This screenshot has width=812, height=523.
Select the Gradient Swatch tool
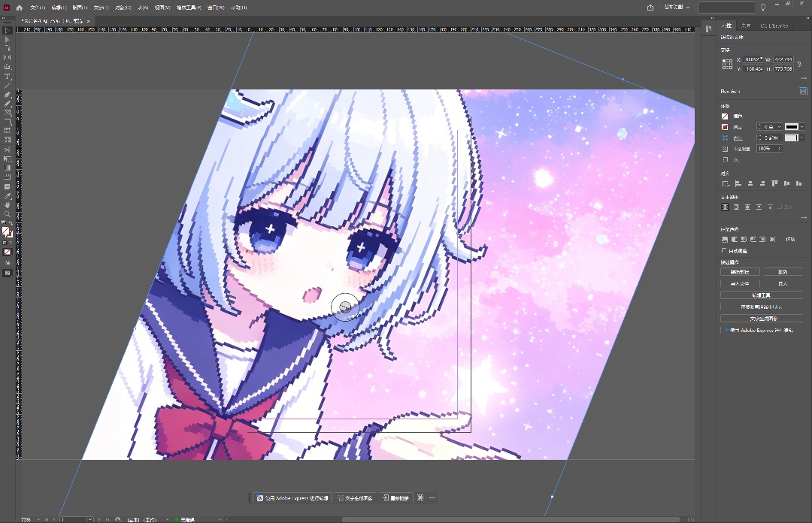tap(8, 168)
